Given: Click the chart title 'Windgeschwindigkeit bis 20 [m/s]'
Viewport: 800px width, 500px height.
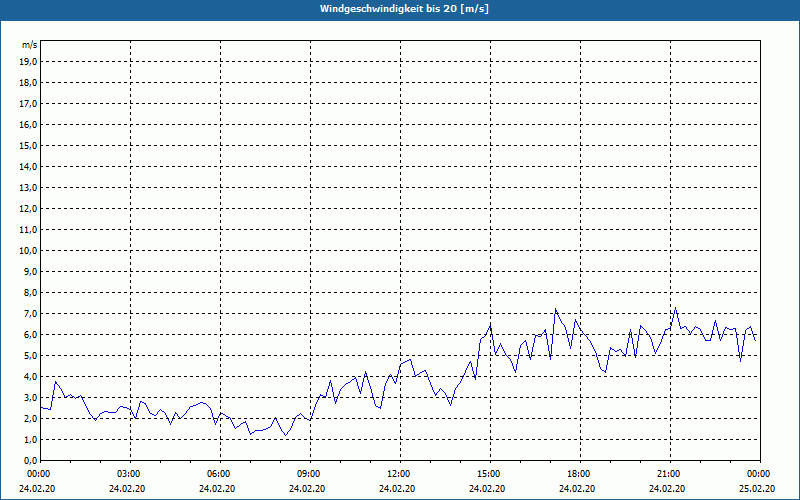Looking at the screenshot, I should 404,9.
